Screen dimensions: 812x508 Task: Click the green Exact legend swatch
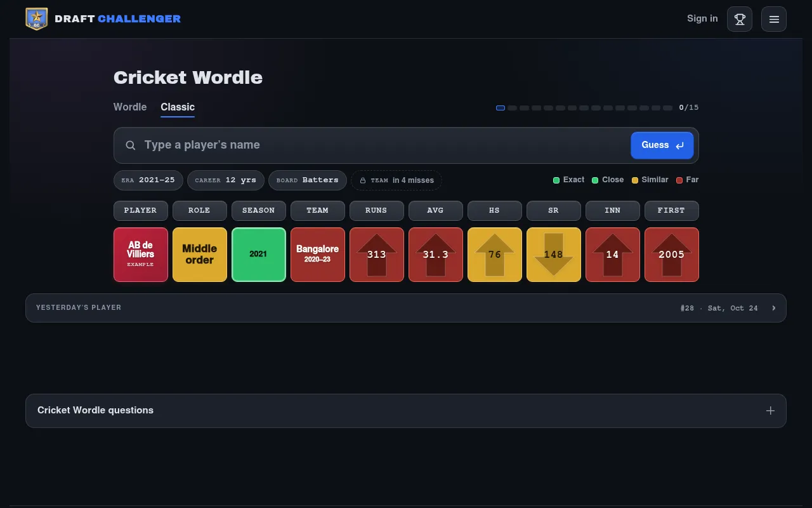coord(556,180)
